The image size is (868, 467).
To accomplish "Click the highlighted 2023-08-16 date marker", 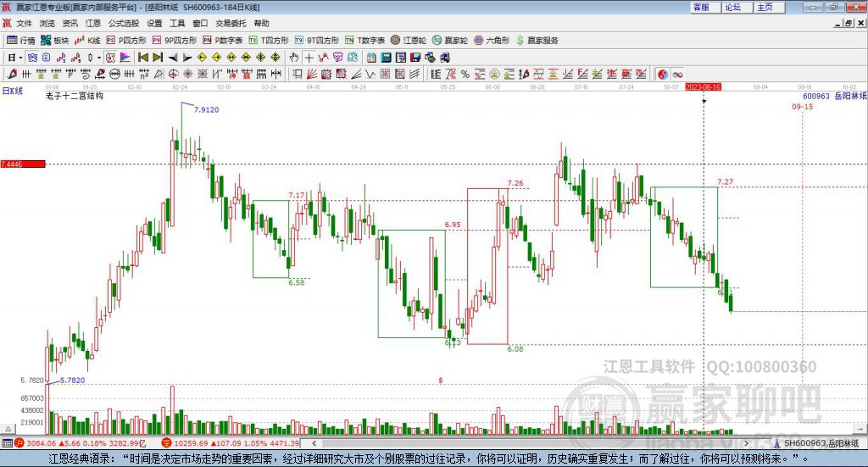I will point(703,87).
